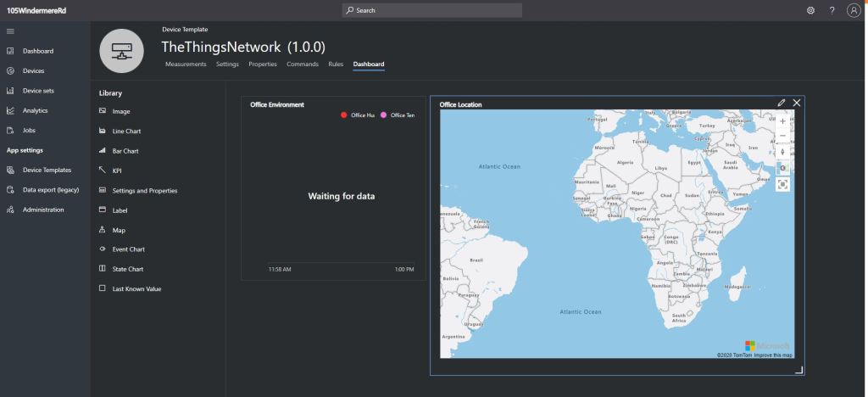868x397 pixels.
Task: Edit the Office Location tile with pencil
Action: tap(782, 103)
